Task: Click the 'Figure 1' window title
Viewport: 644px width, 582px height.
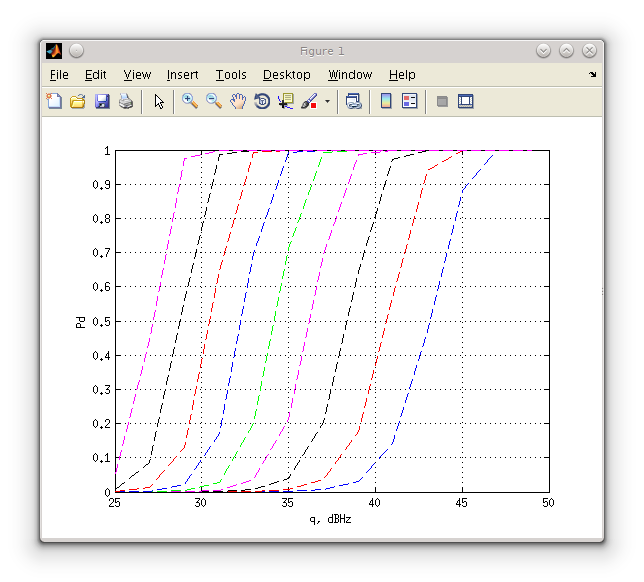Action: [322, 51]
